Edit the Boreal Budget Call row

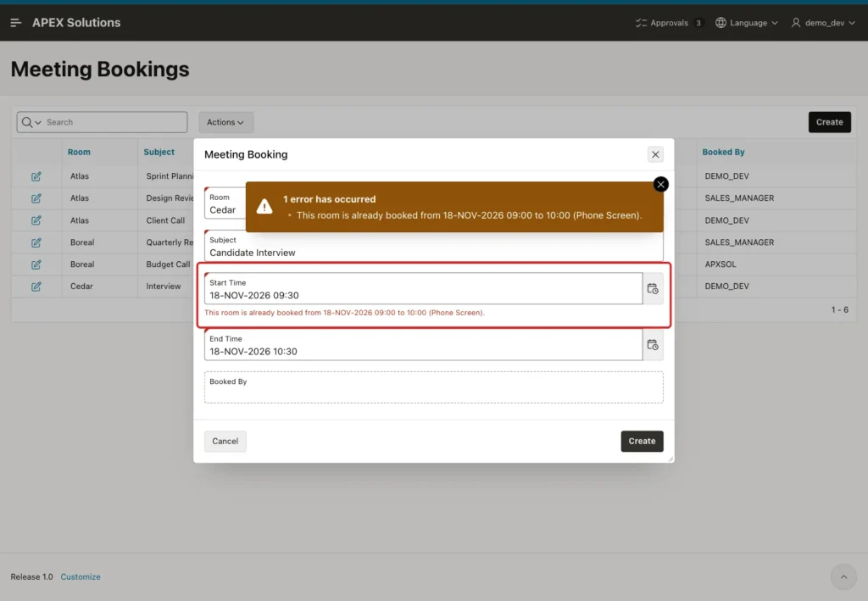36,264
